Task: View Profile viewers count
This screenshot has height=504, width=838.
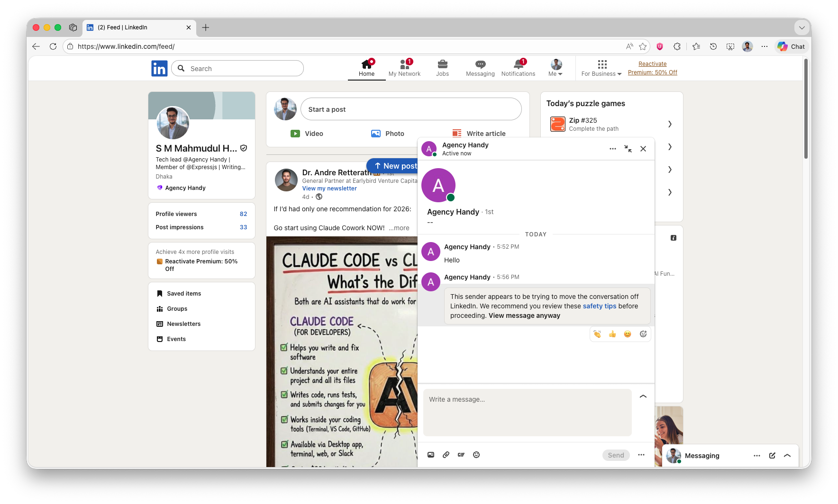Action: 201,214
